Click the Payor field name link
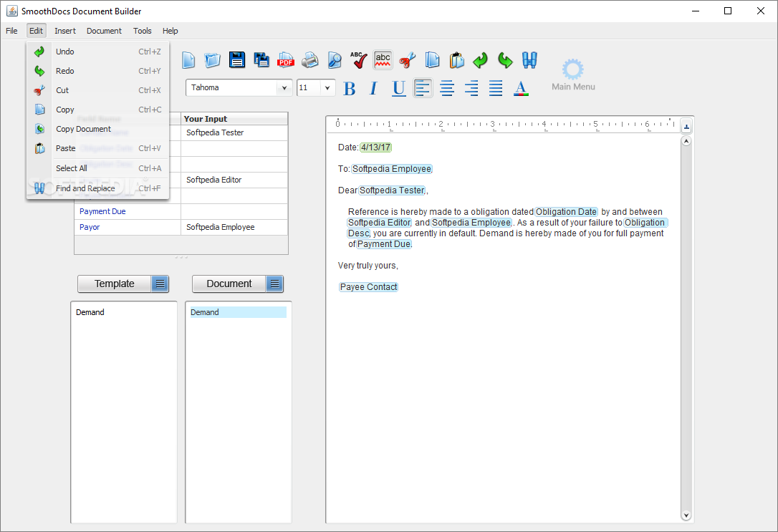Screen dimensions: 778x532 (90, 227)
